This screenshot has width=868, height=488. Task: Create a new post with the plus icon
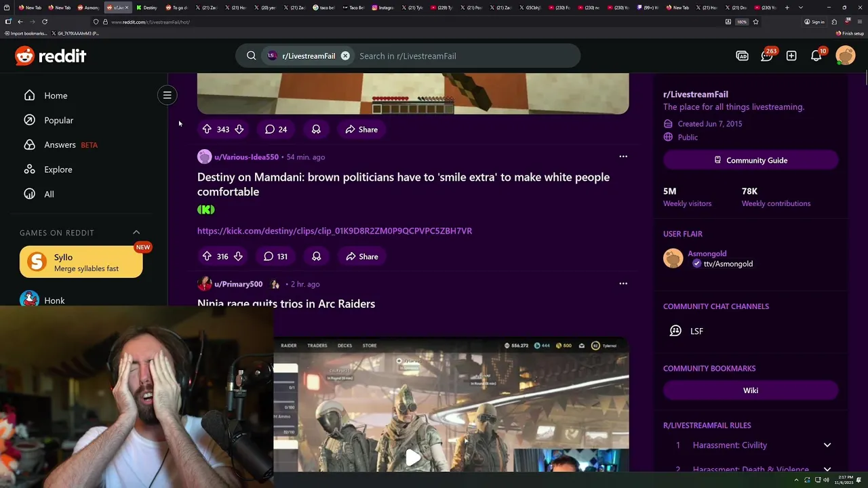coord(791,56)
